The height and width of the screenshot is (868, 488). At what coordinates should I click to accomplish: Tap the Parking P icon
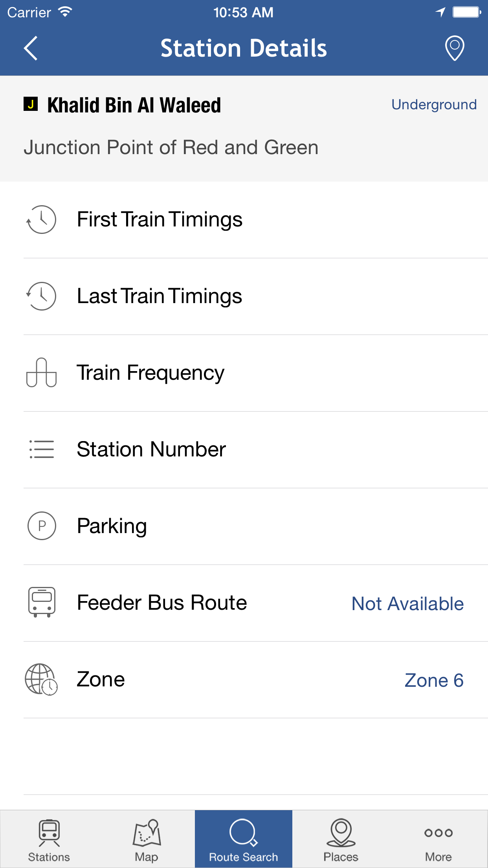tap(42, 526)
